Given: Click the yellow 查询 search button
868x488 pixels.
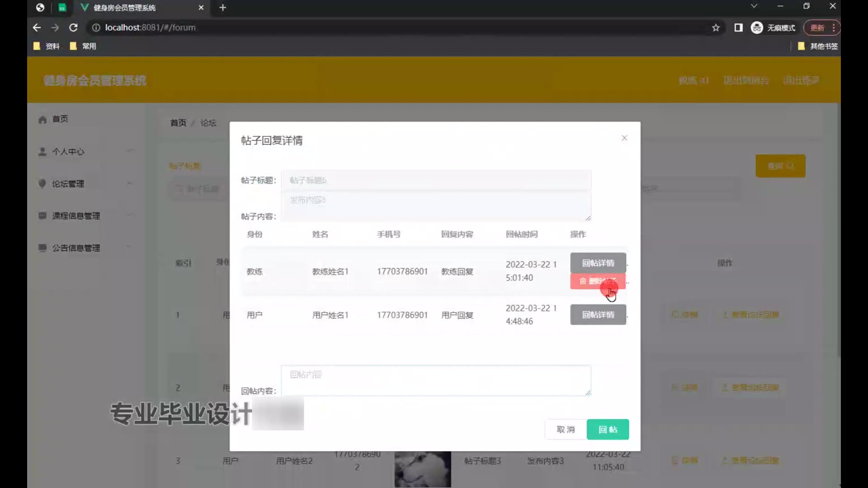Looking at the screenshot, I should [x=780, y=166].
